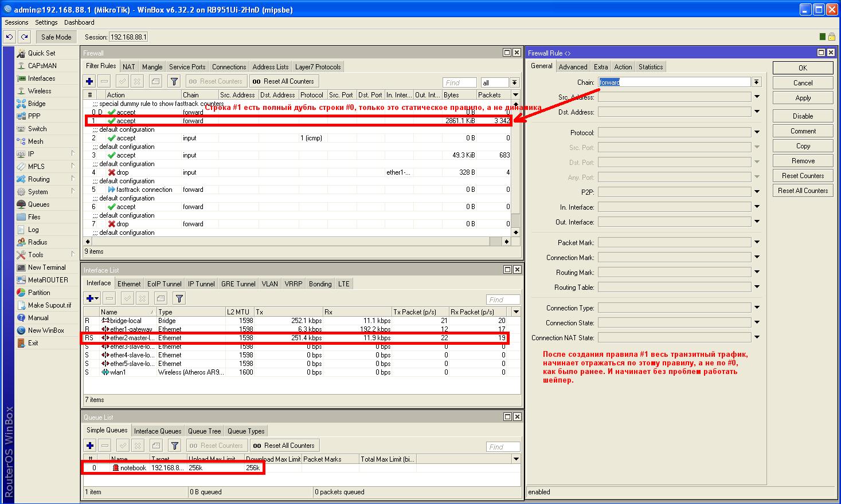Click the Remove button in Firewall Rule

pyautogui.click(x=803, y=161)
